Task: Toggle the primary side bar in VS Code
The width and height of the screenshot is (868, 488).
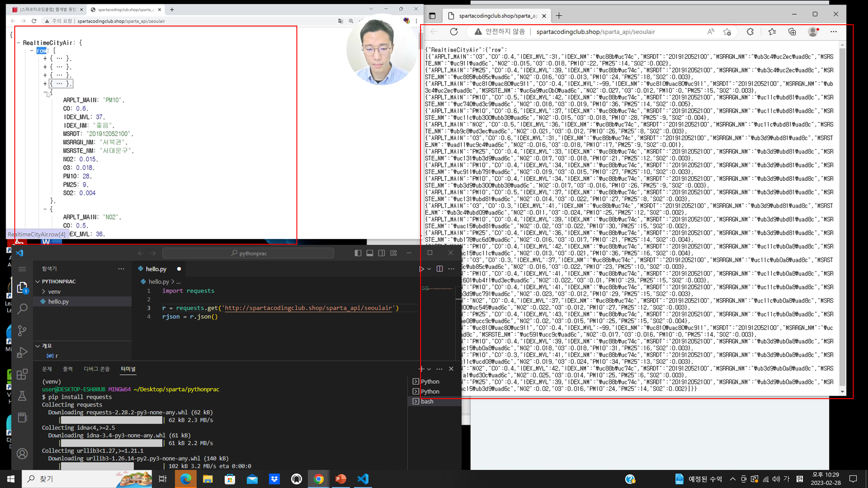Action: tap(358, 253)
